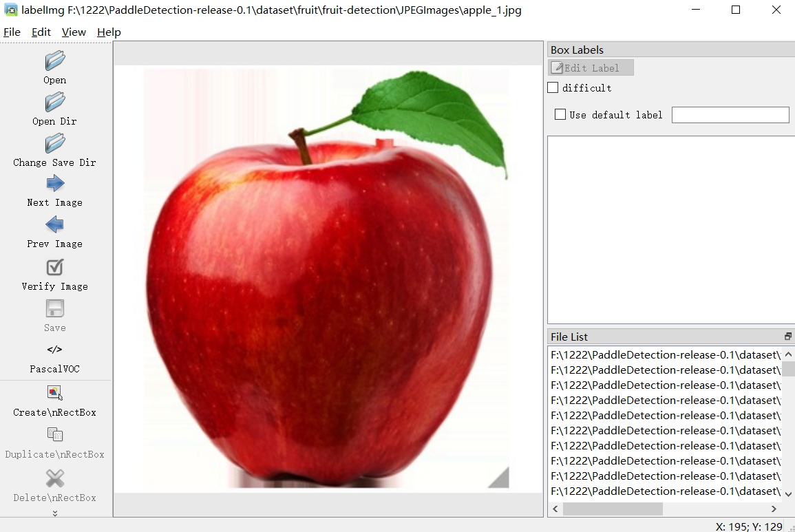Enable Use default label checkbox

[560, 115]
